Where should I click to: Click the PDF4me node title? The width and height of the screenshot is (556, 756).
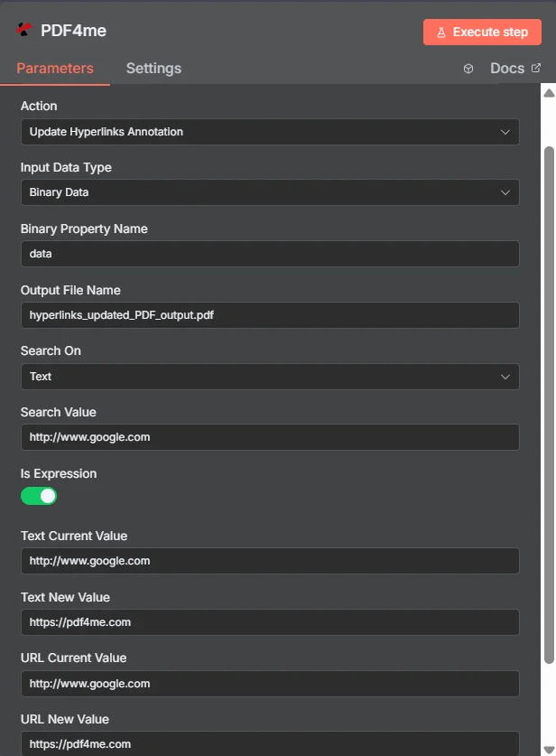(x=73, y=31)
